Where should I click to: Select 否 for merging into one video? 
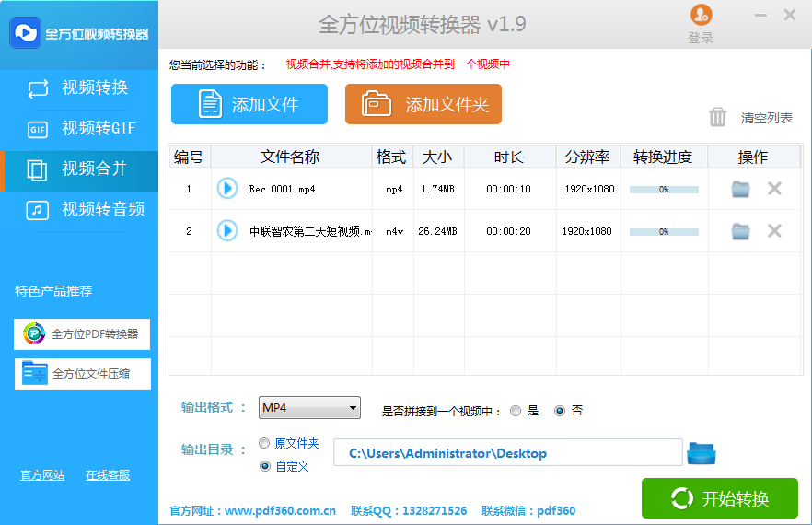click(560, 411)
